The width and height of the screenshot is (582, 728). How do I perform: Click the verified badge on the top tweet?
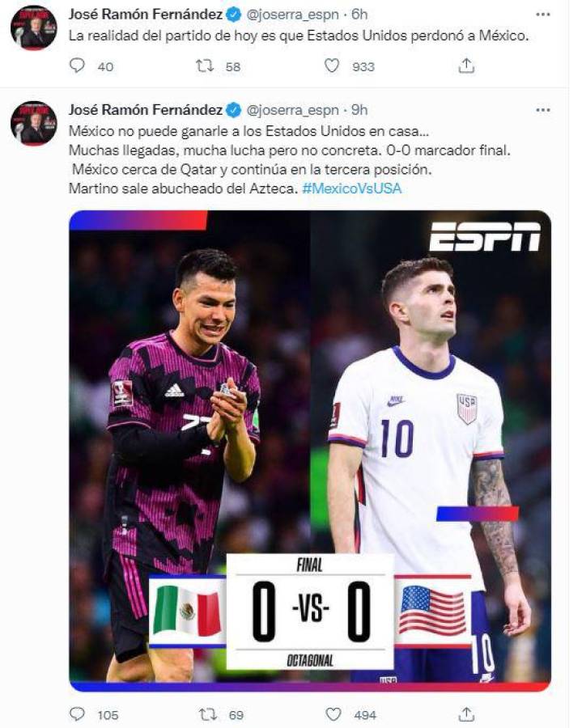tap(235, 13)
